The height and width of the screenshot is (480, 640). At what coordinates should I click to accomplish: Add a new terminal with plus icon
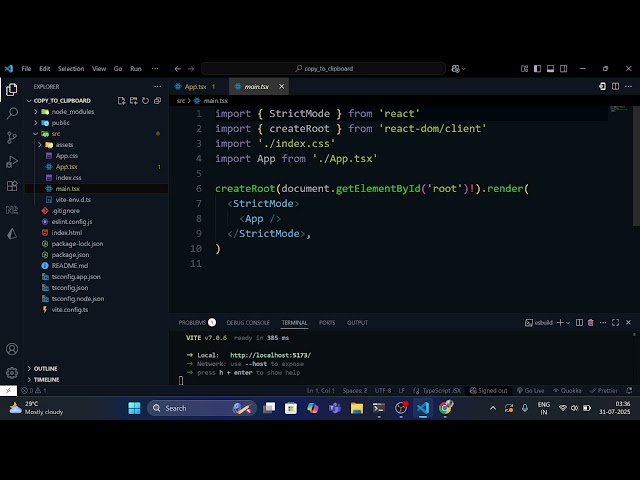click(x=560, y=322)
